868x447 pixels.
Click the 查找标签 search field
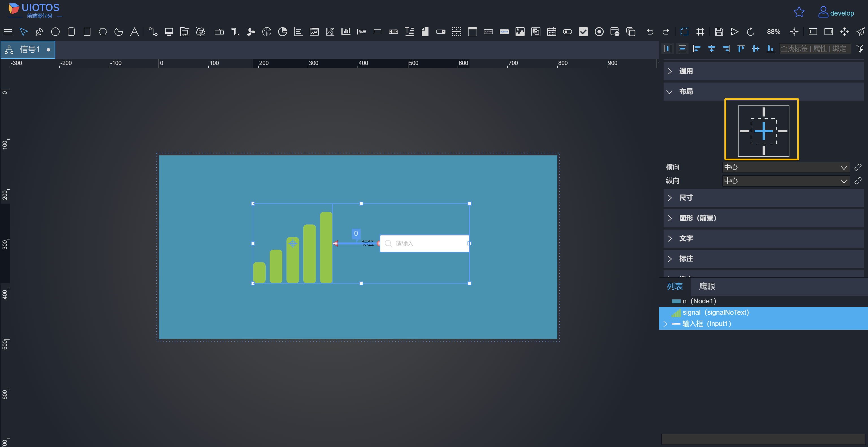(815, 49)
